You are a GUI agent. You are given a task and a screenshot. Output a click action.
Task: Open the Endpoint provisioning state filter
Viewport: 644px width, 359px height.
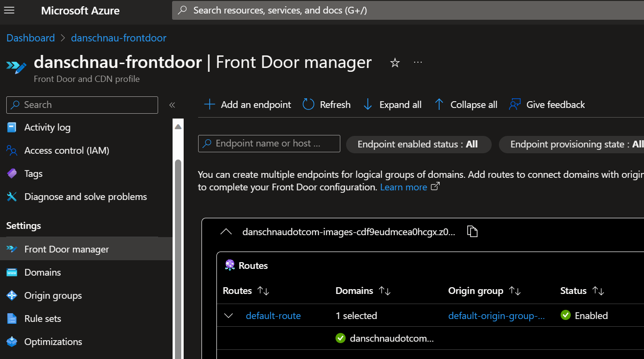[572, 145]
